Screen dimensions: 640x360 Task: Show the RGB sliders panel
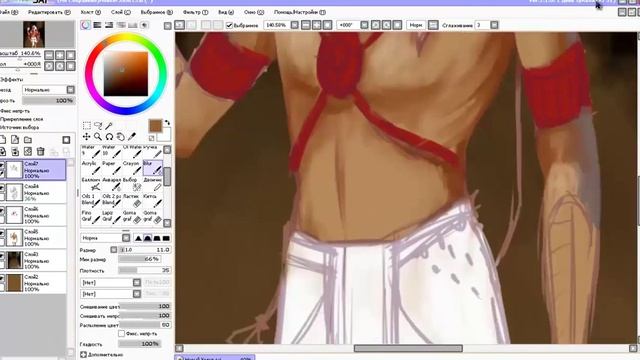97,25
